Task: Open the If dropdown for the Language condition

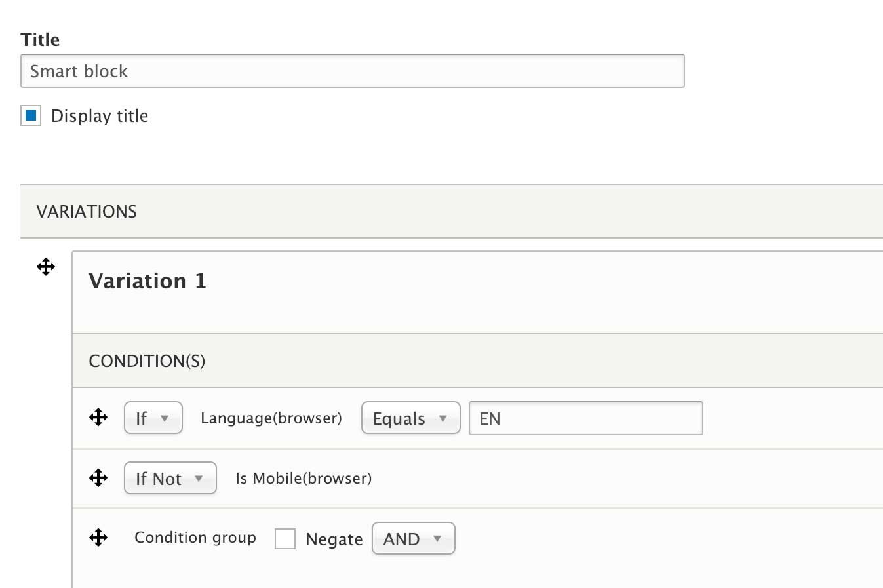Action: 153,418
